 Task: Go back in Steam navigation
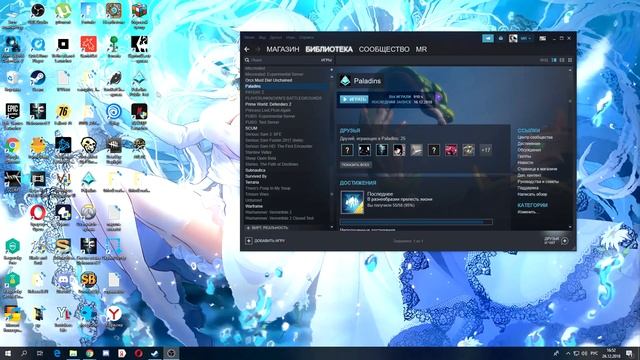pyautogui.click(x=247, y=49)
